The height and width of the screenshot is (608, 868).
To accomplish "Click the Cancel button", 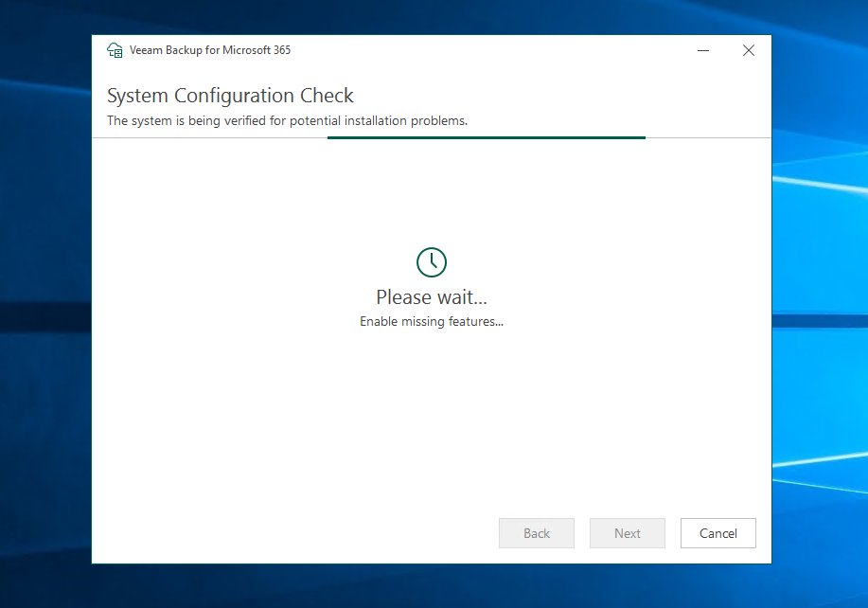I will [718, 533].
